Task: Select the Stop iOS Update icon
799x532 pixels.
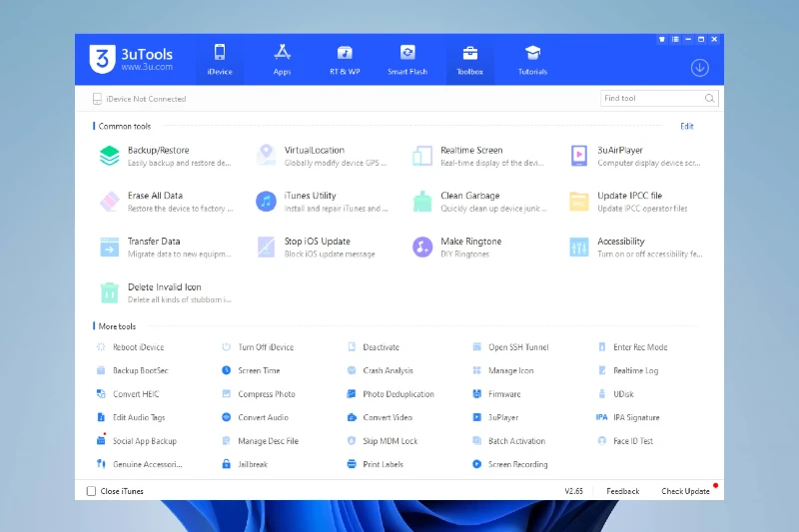Action: click(x=266, y=247)
